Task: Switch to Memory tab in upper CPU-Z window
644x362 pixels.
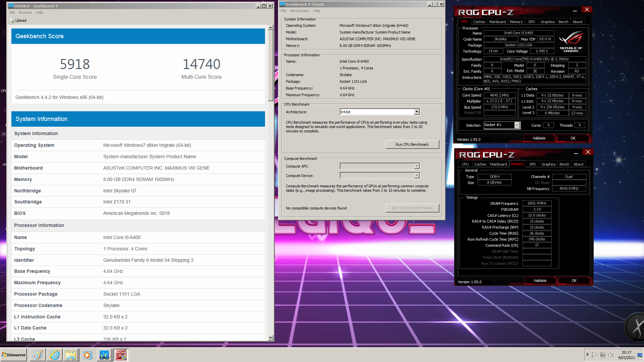Action: pyautogui.click(x=516, y=22)
